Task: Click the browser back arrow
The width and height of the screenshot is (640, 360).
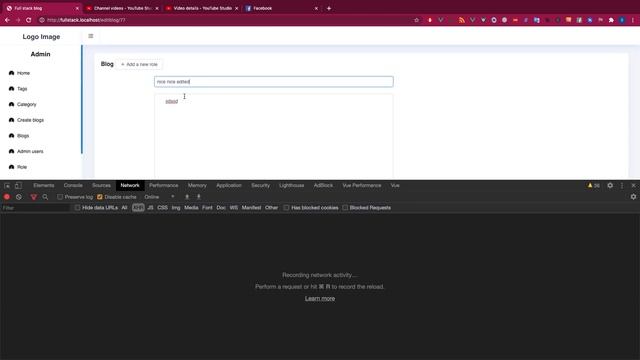Action: click(7, 20)
